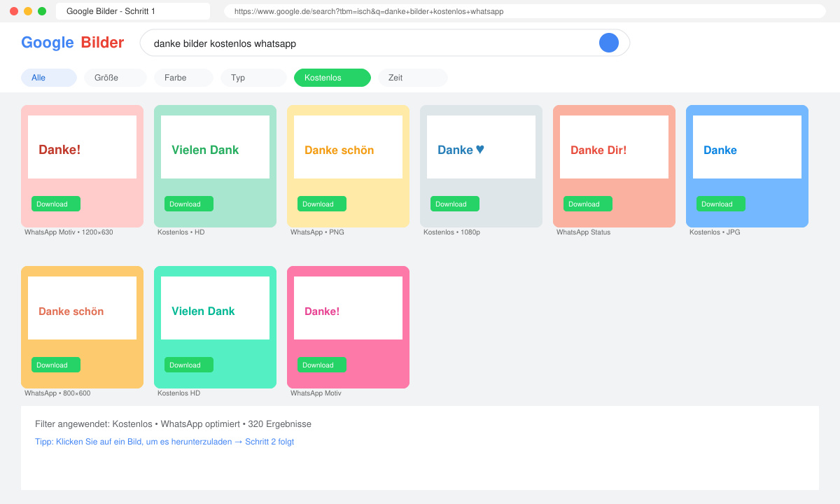Download the JPG 'Danke' image on blue card
840x504 pixels.
point(721,204)
